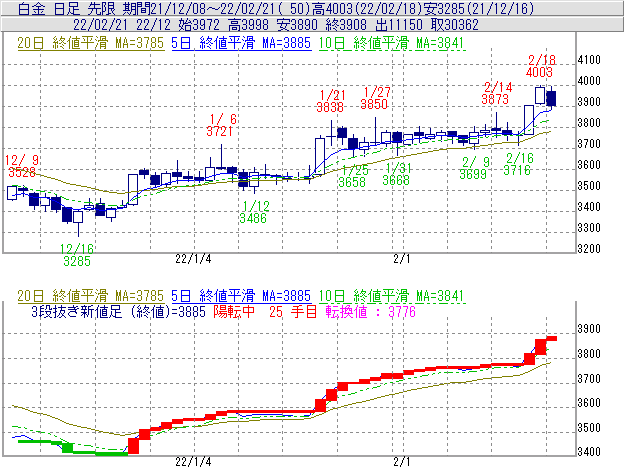The image size is (624, 475).
Task: Click the opening price '始3972'
Action: click(x=199, y=25)
